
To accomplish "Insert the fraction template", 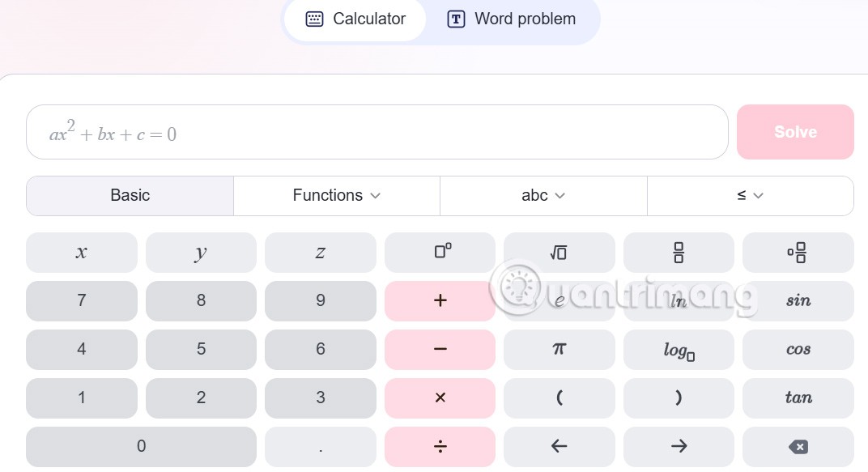I will tap(679, 252).
